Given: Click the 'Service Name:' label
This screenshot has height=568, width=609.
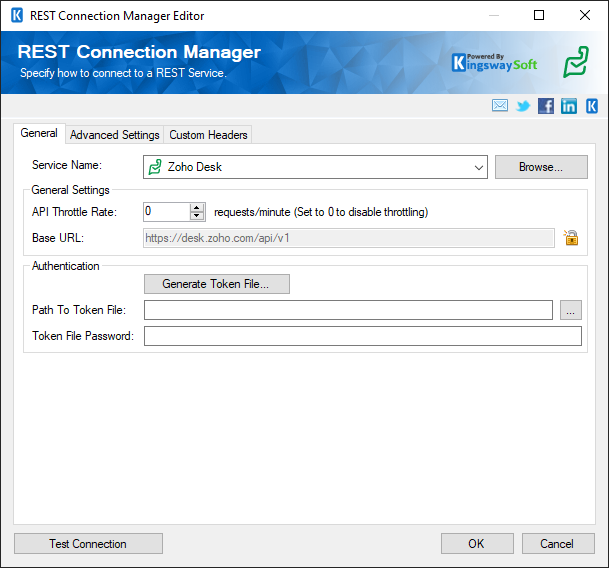Looking at the screenshot, I should 67,165.
